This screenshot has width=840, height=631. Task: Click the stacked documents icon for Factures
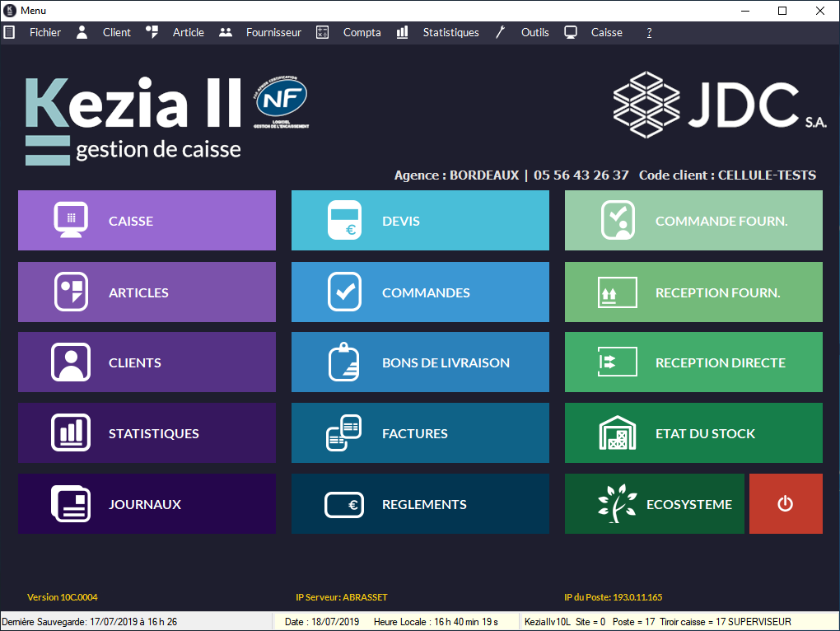[344, 433]
